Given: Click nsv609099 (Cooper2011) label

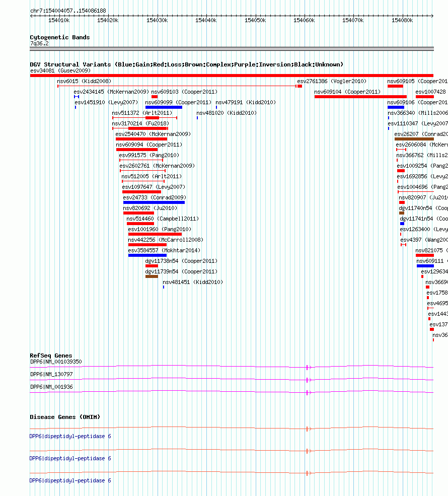Looking at the screenshot, I should pyautogui.click(x=178, y=103).
